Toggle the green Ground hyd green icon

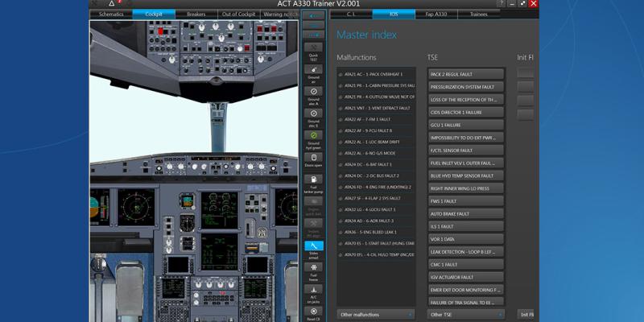click(x=313, y=135)
